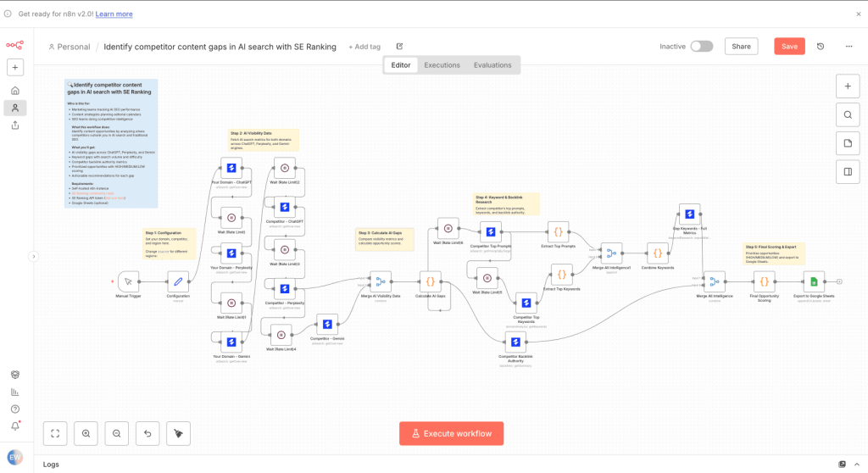Click the Step 3: Calculate AI Gaps note
This screenshot has width=868, height=473.
(x=384, y=239)
